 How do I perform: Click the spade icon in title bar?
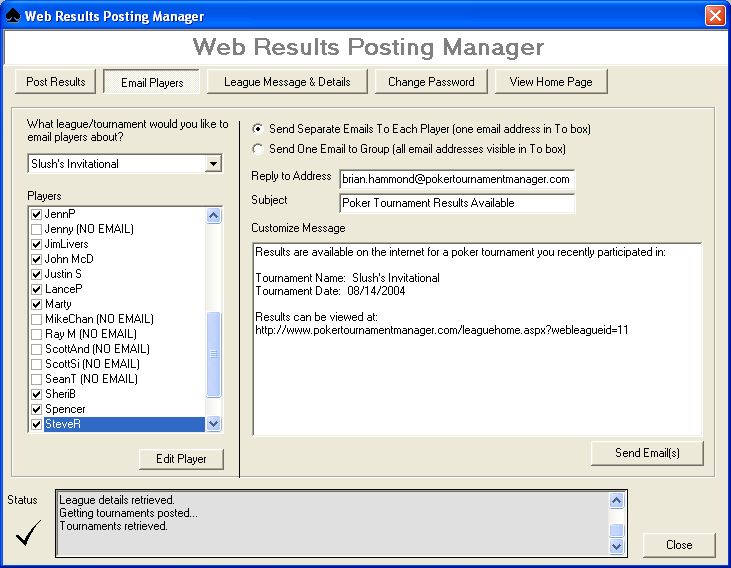[x=13, y=15]
